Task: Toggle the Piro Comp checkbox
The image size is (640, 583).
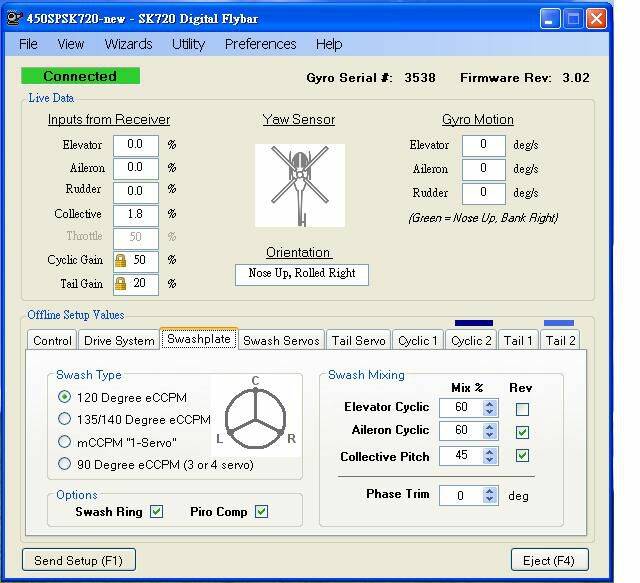Action: [261, 512]
